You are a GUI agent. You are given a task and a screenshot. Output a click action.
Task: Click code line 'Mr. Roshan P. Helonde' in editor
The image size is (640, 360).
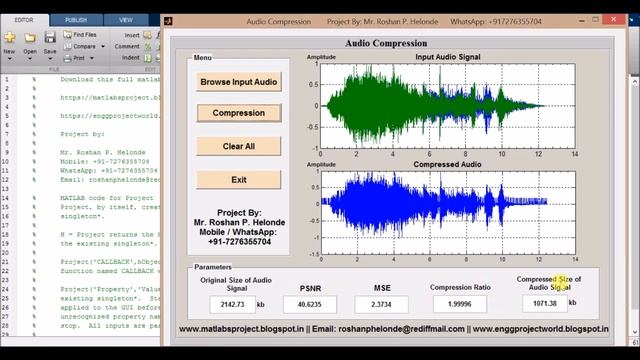coord(103,152)
